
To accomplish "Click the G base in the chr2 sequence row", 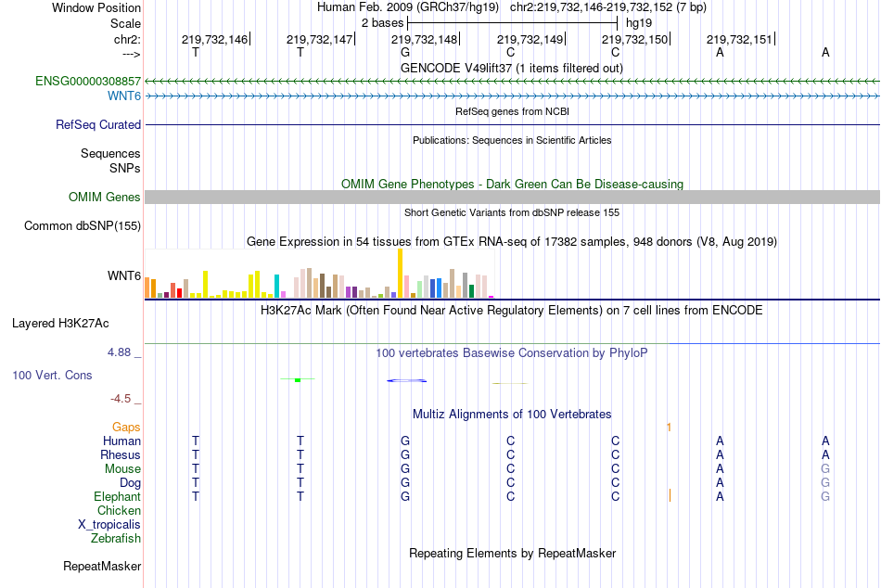I will coord(405,52).
